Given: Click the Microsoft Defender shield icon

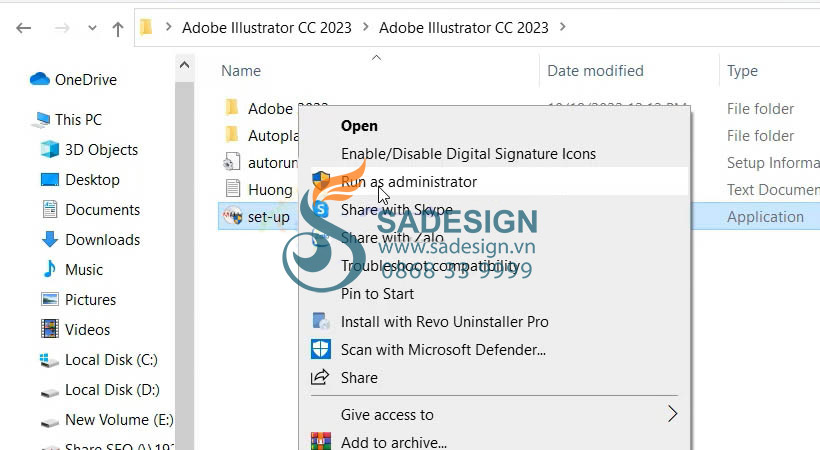Looking at the screenshot, I should [x=321, y=348].
